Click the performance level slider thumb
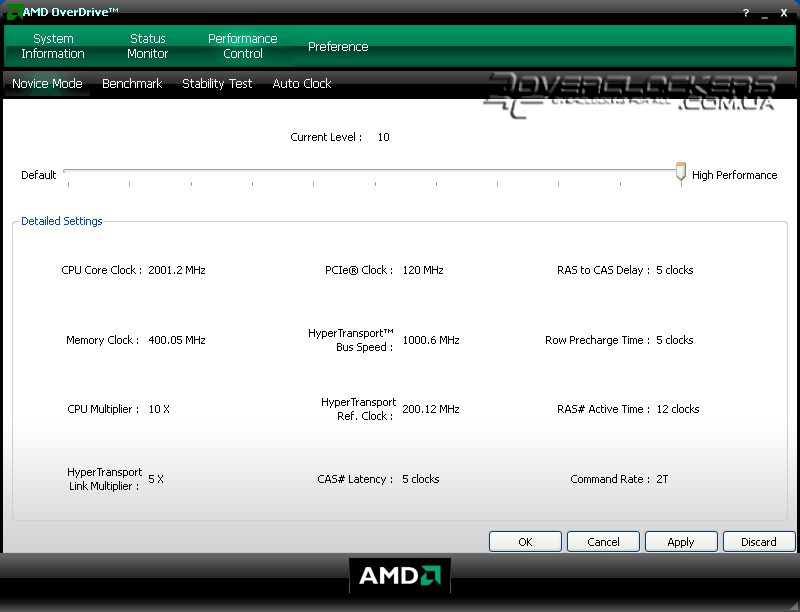 click(681, 171)
